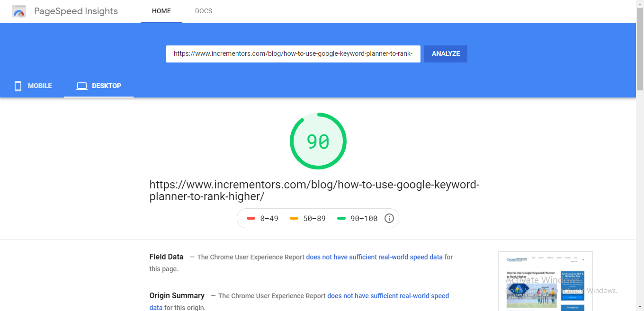
Task: Open the score legend info icon
Action: coord(389,218)
